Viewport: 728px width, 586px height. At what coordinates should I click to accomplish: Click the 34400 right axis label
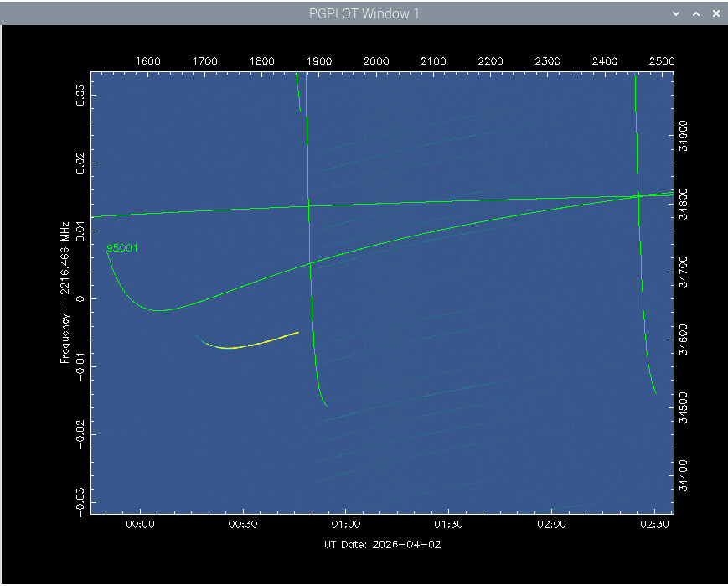[x=684, y=475]
